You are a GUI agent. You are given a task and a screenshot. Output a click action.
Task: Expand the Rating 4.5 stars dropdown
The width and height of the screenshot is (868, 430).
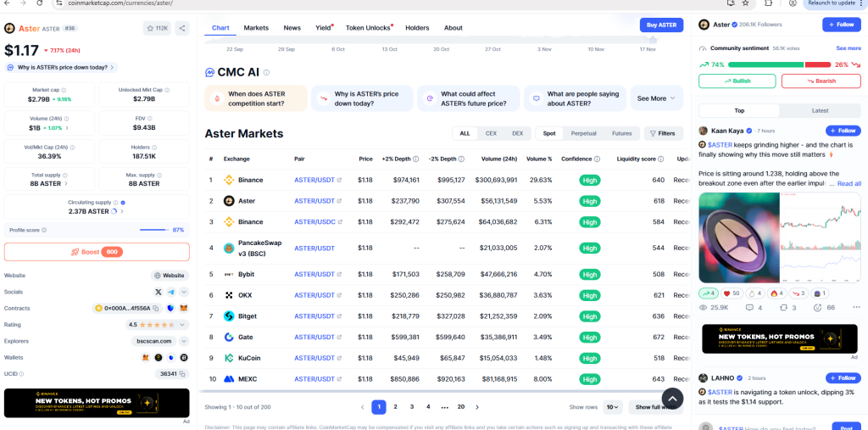184,324
